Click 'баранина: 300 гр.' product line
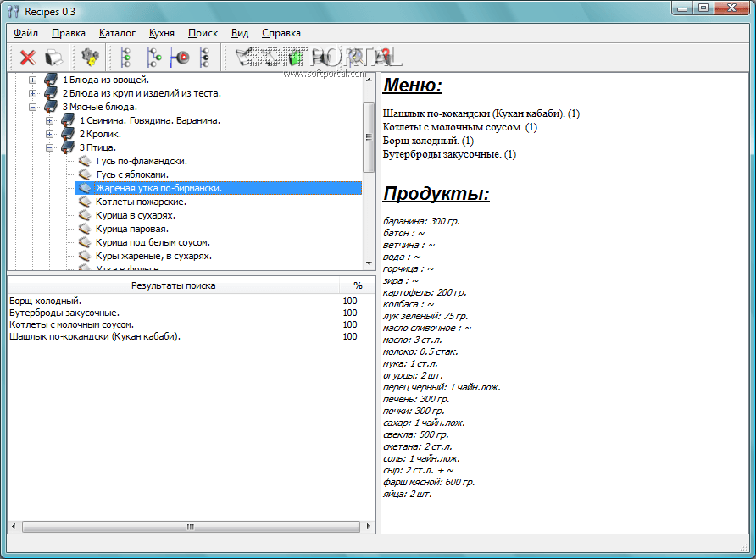This screenshot has width=756, height=559. click(x=421, y=221)
